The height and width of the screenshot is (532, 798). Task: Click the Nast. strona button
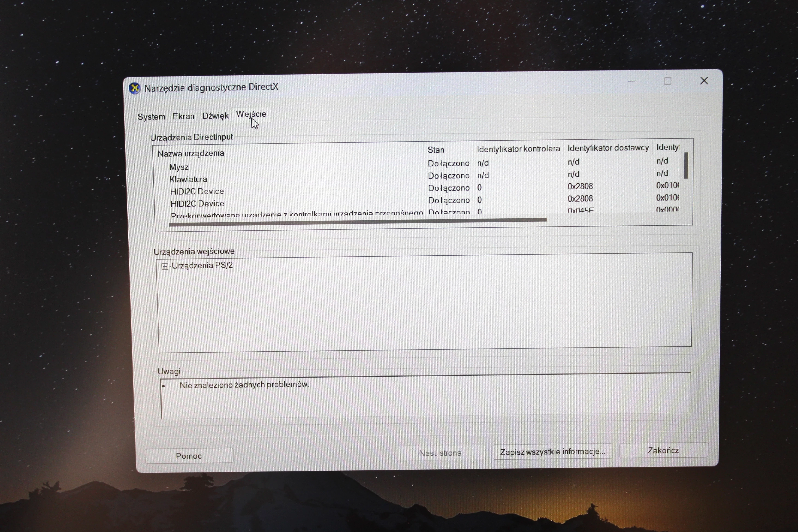point(440,453)
